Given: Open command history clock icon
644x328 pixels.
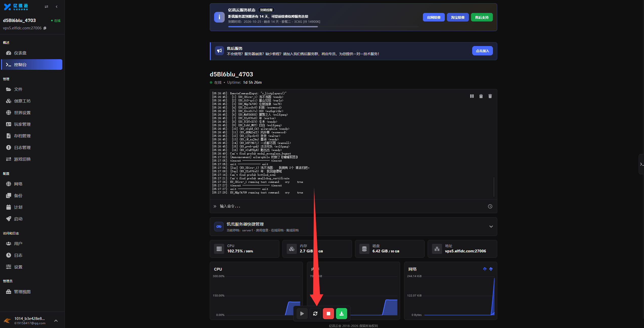Looking at the screenshot, I should coord(490,206).
